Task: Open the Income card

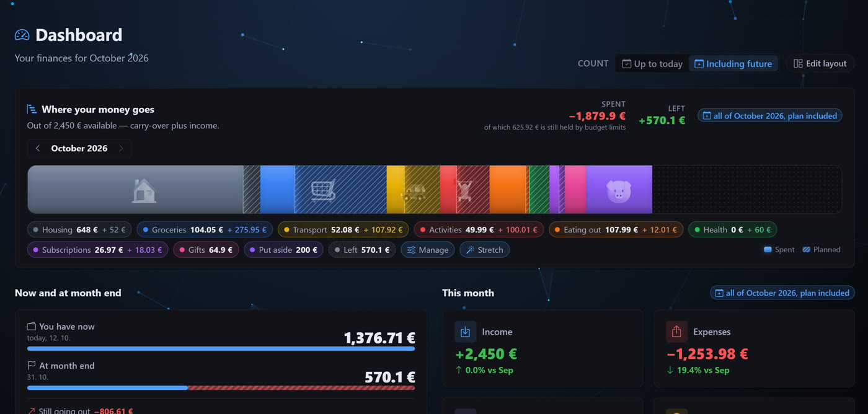Action: coord(542,348)
